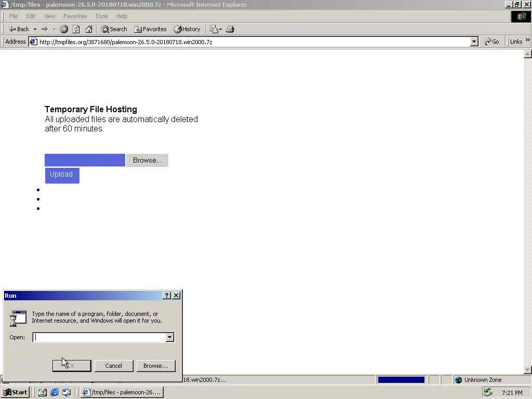Click the Forward arrow icon
532x399 pixels.
point(45,29)
